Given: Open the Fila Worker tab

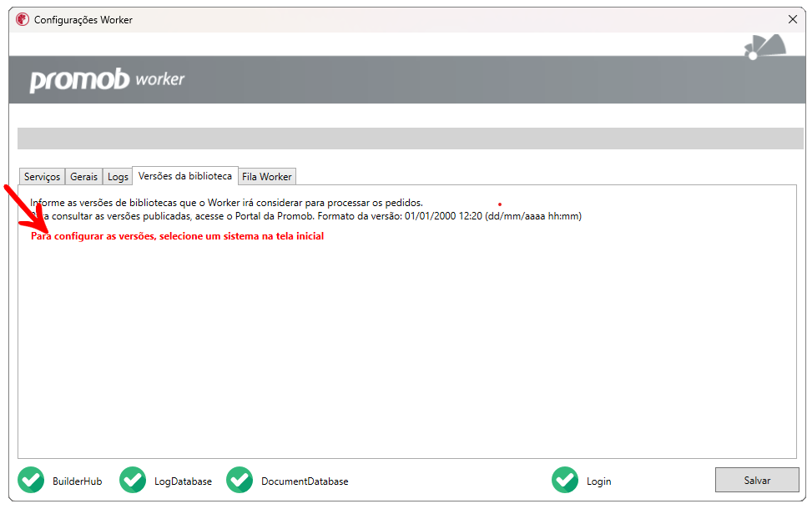Looking at the screenshot, I should coord(267,177).
